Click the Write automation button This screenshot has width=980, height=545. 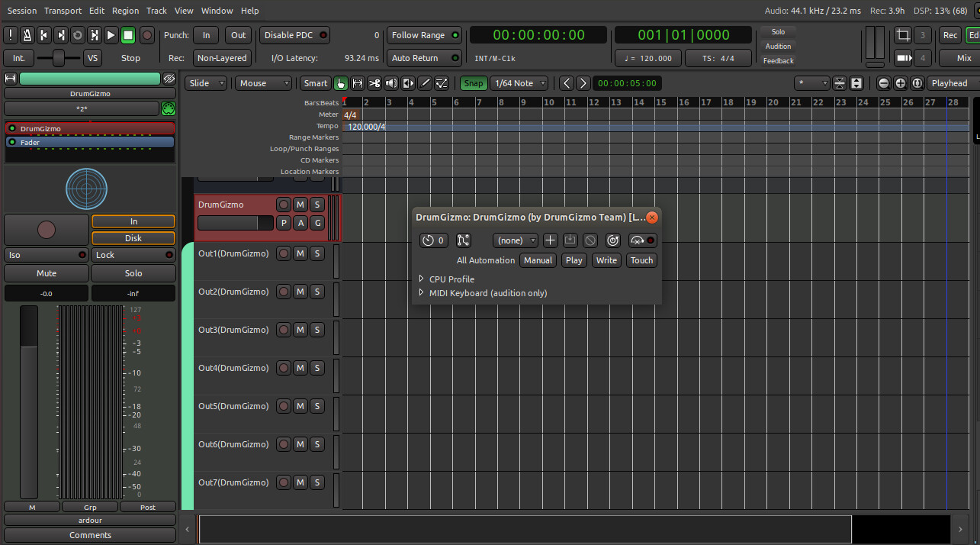tap(606, 260)
